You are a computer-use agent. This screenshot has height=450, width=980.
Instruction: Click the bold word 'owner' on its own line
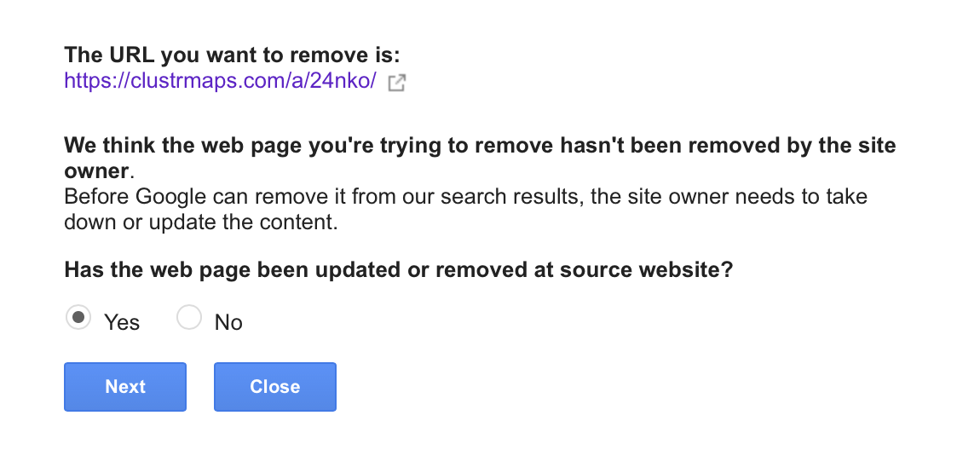coord(95,170)
